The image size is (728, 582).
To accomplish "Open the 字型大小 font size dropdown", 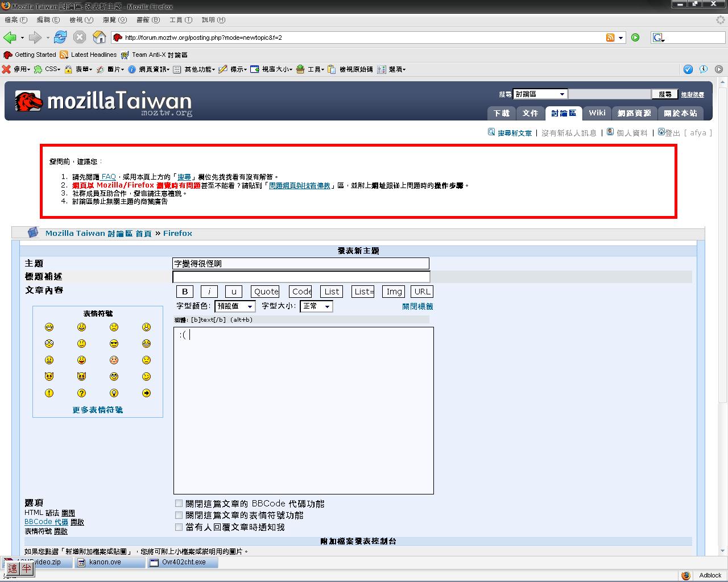I will point(316,306).
